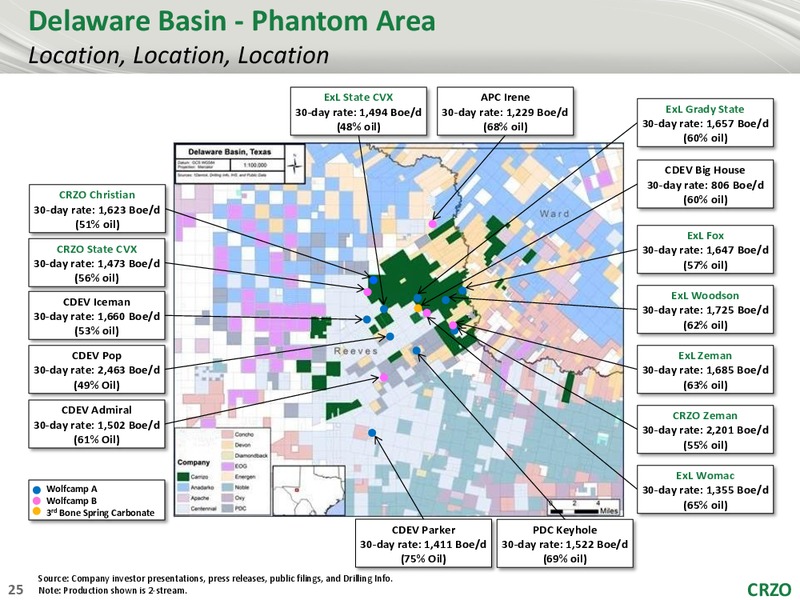Click the blue Wolfcamp A legend dot
Image resolution: width=800 pixels, height=600 pixels.
[x=36, y=489]
